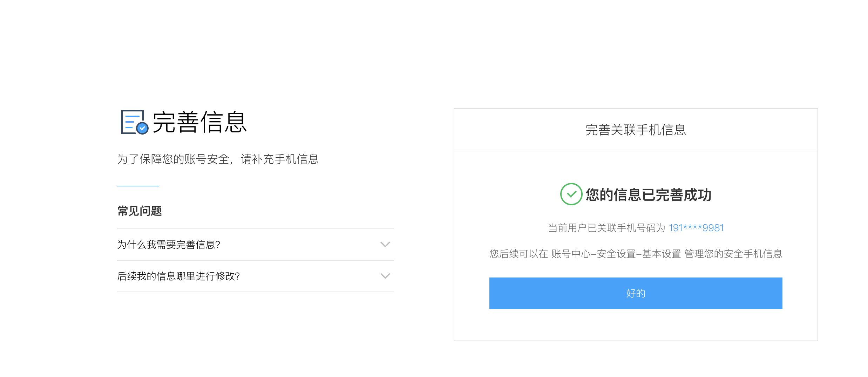The height and width of the screenshot is (377, 868).
Task: Click the 常见问题 heading
Action: [x=140, y=211]
